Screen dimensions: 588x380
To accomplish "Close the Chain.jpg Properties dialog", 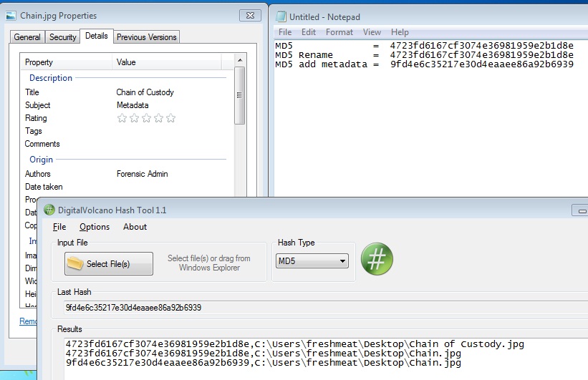I will click(x=250, y=15).
